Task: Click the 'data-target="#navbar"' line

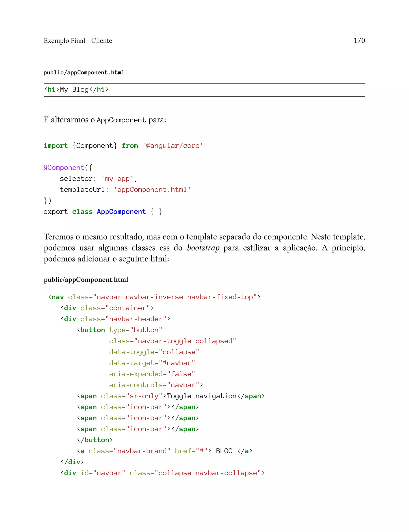Action: pyautogui.click(x=152, y=363)
